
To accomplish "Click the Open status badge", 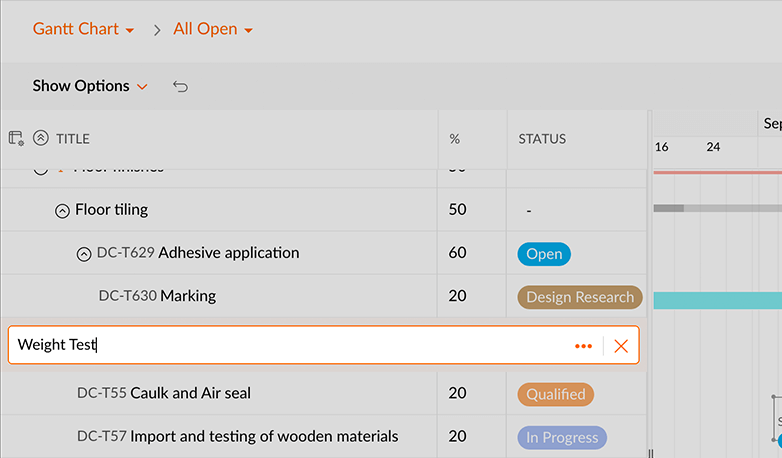I will point(543,254).
